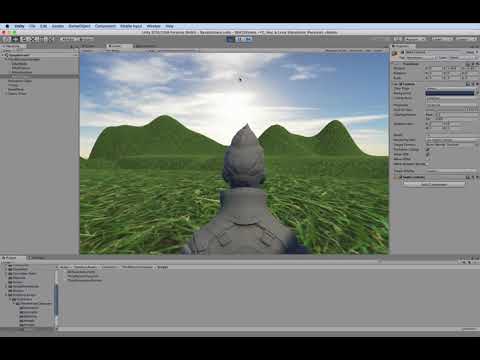Toggle the Pivot/Center handle button
Screen dimensions: 480x360
[68, 39]
